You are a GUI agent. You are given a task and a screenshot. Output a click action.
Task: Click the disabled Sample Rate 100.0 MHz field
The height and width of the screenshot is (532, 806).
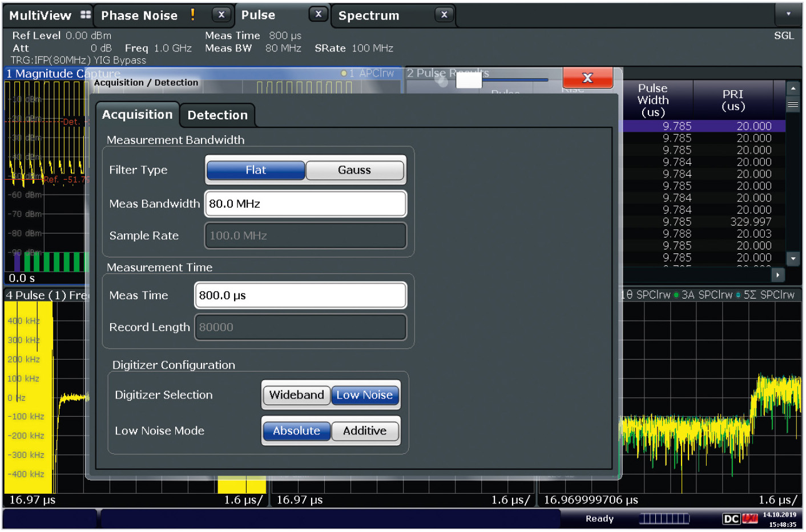click(305, 236)
